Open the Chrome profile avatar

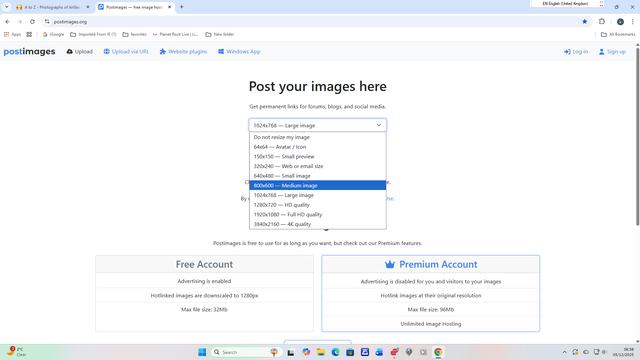pos(620,22)
